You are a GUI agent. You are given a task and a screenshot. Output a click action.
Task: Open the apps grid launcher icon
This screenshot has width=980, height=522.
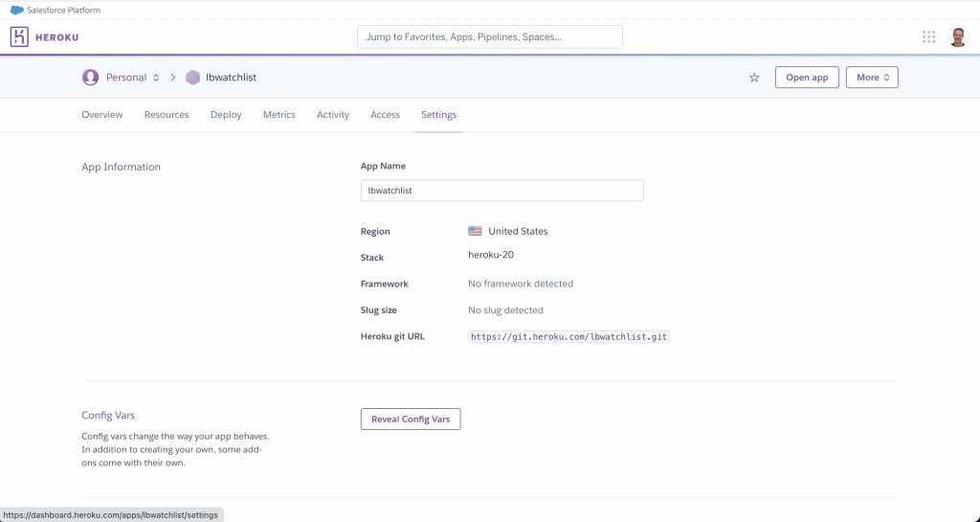tap(928, 37)
